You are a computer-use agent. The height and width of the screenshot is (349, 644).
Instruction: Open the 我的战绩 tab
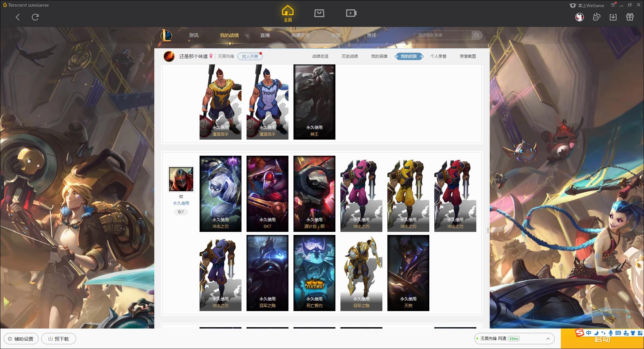click(229, 35)
